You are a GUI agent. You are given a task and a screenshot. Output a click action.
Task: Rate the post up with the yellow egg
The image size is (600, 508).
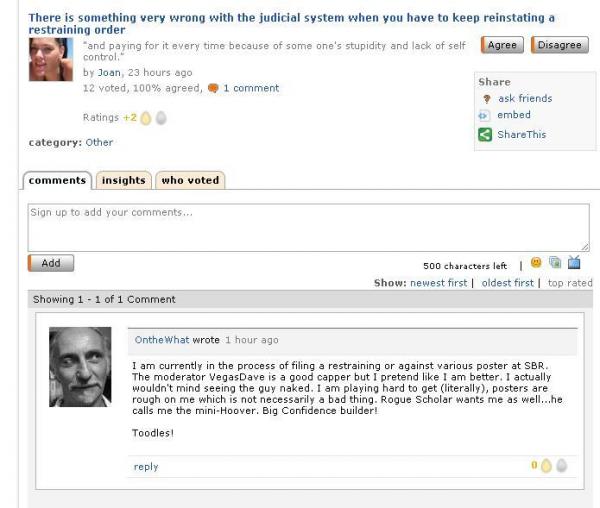145,118
